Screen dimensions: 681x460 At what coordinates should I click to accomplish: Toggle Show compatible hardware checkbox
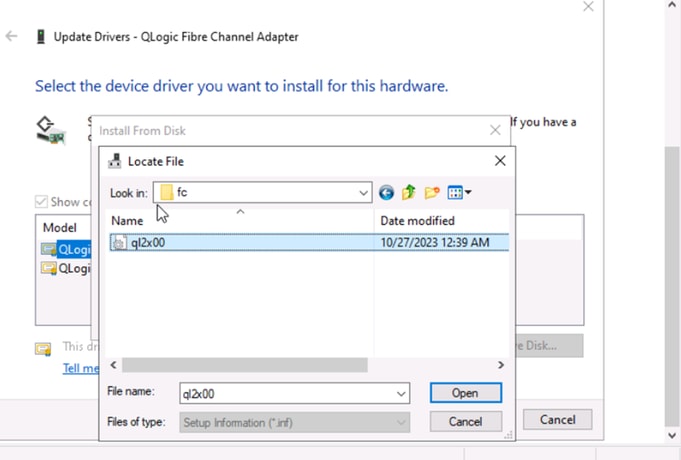click(41, 202)
